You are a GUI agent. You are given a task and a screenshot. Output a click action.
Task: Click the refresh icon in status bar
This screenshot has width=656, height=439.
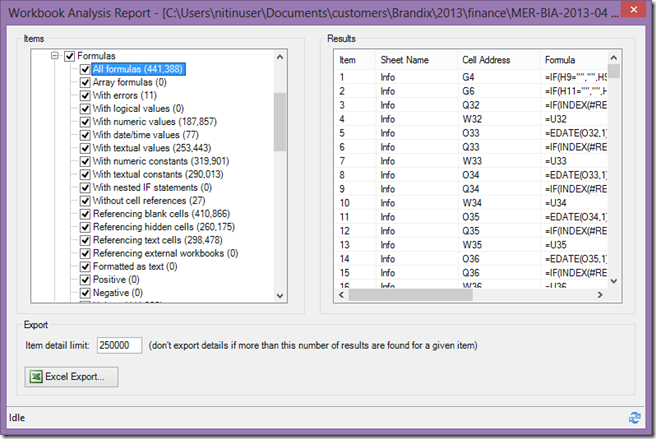(634, 418)
